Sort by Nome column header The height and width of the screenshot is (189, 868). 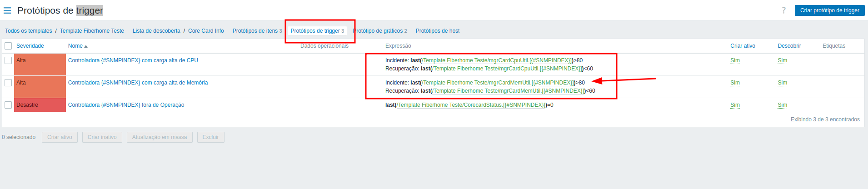[78, 46]
